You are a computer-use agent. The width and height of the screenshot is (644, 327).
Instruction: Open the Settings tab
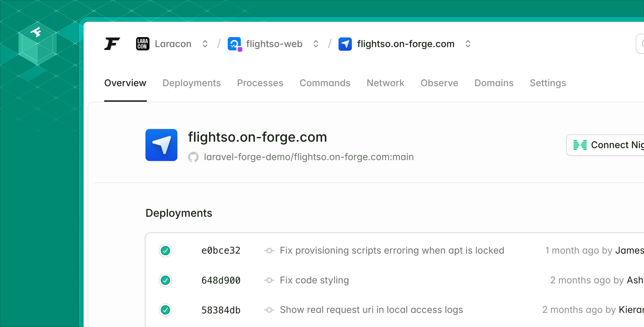pyautogui.click(x=548, y=83)
